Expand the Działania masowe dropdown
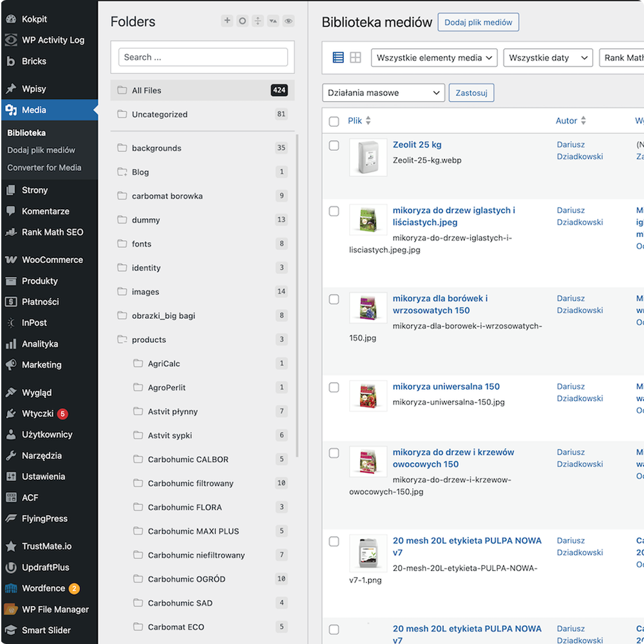 click(x=383, y=93)
